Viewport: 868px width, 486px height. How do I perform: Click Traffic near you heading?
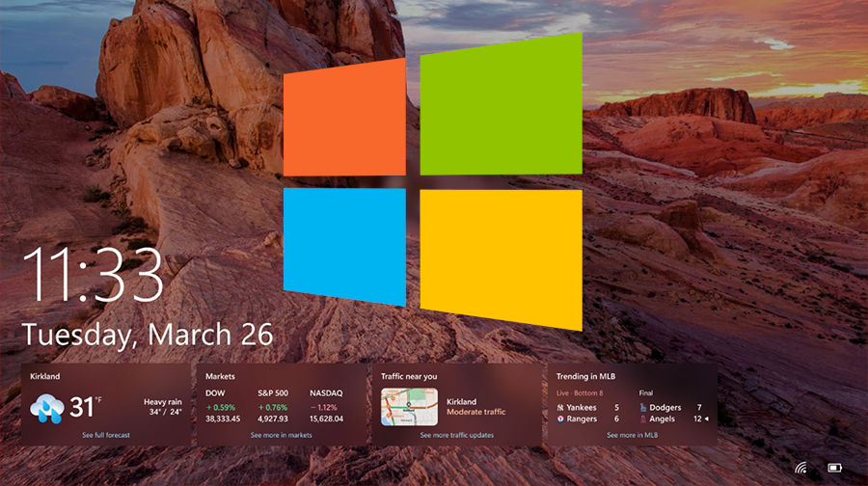coord(409,376)
